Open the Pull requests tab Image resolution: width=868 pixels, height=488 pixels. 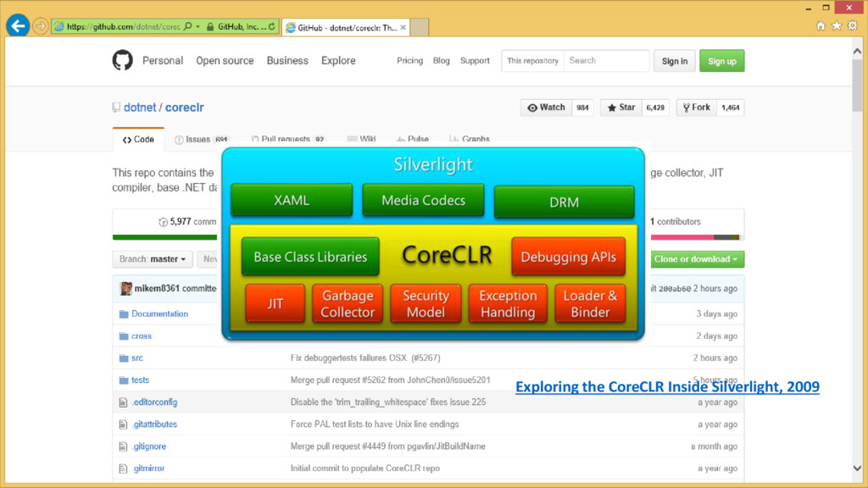[288, 140]
